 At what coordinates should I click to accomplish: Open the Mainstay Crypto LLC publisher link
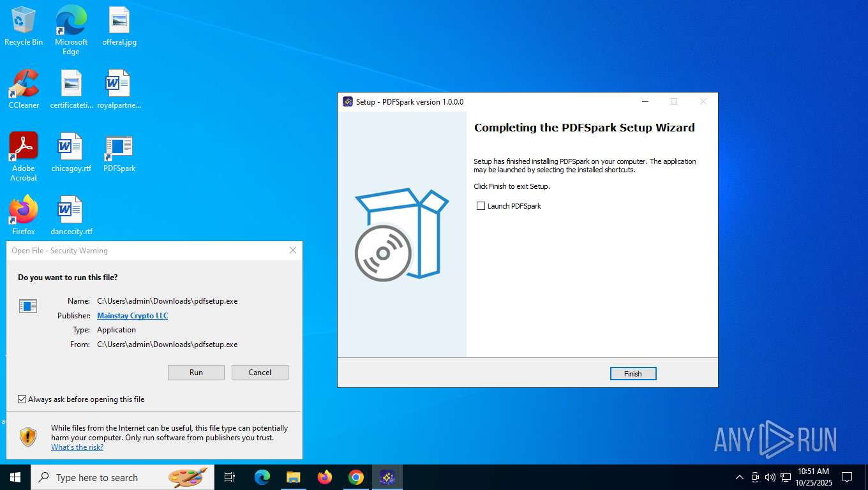pos(132,316)
